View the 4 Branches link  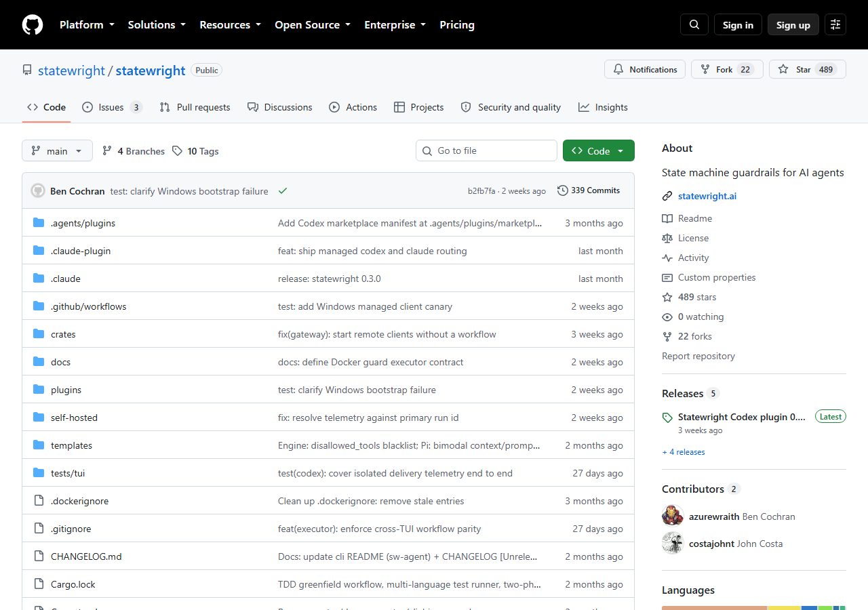(134, 151)
